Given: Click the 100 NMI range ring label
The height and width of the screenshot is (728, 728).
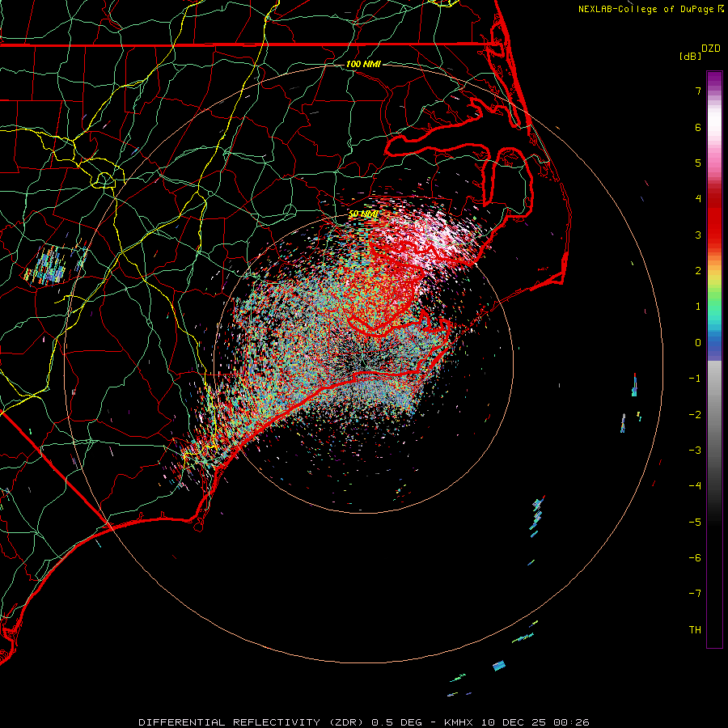Looking at the screenshot, I should (363, 64).
